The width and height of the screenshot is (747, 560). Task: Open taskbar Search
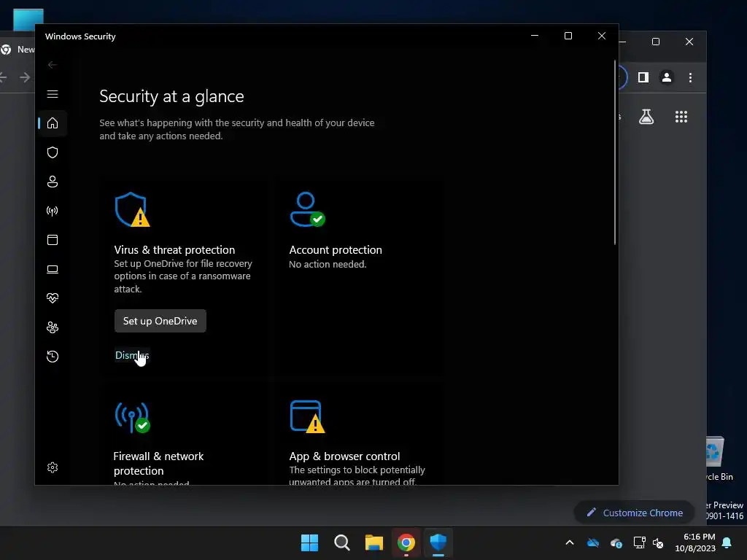[x=341, y=542]
